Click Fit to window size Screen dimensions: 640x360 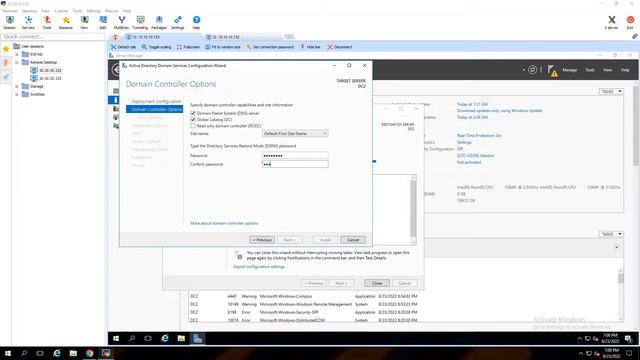(x=223, y=47)
